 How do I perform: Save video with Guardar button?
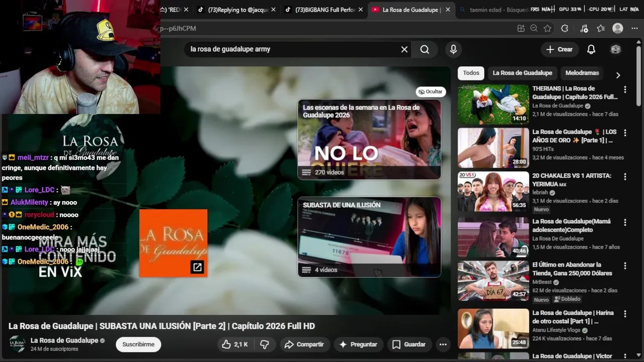click(x=409, y=344)
